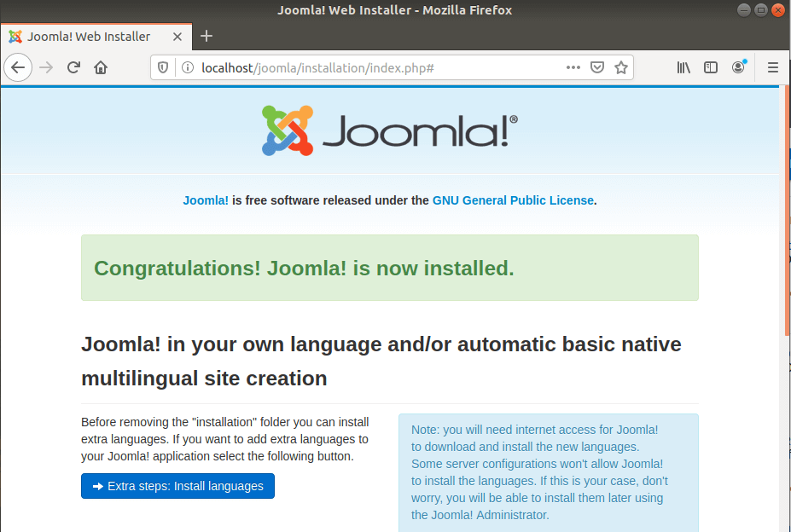Go back with the browser back arrow
The width and height of the screenshot is (791, 532).
pyautogui.click(x=18, y=67)
